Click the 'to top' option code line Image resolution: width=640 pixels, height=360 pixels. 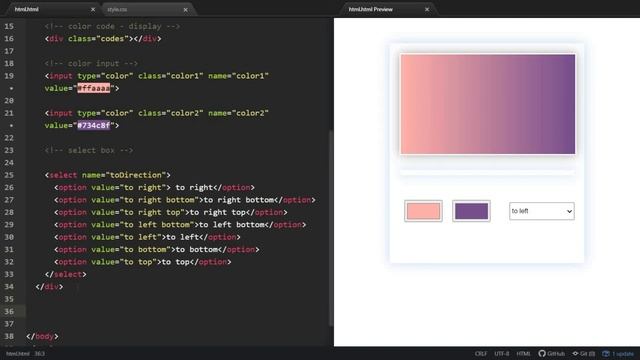pos(143,262)
